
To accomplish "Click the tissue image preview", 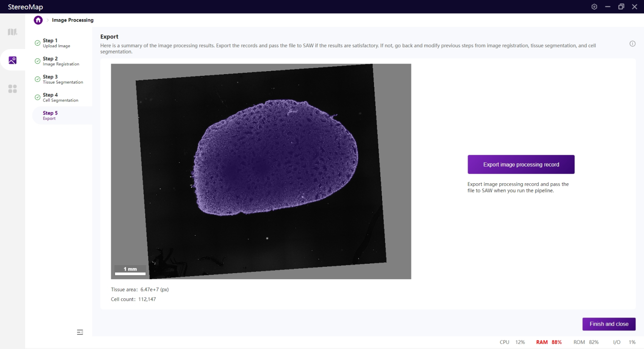I will click(261, 171).
